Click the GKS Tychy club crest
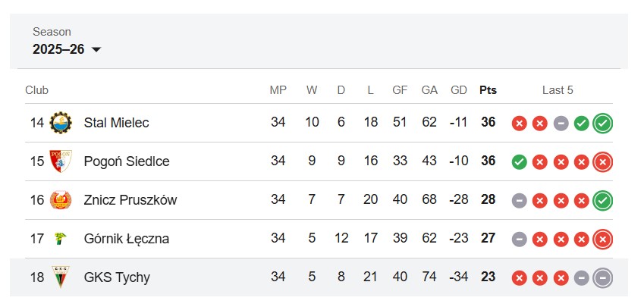 tap(61, 277)
